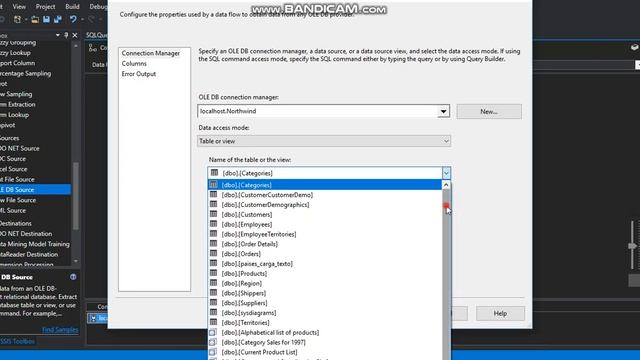640x360 pixels.
Task: Click view icon next to Alphabetical list of products
Action: point(213,332)
